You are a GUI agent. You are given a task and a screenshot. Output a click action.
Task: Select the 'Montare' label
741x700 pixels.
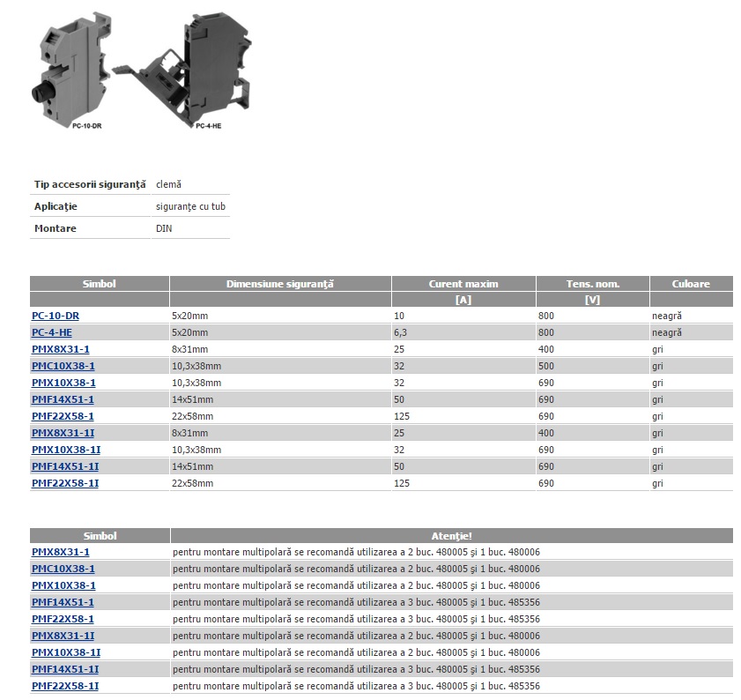[x=56, y=228]
